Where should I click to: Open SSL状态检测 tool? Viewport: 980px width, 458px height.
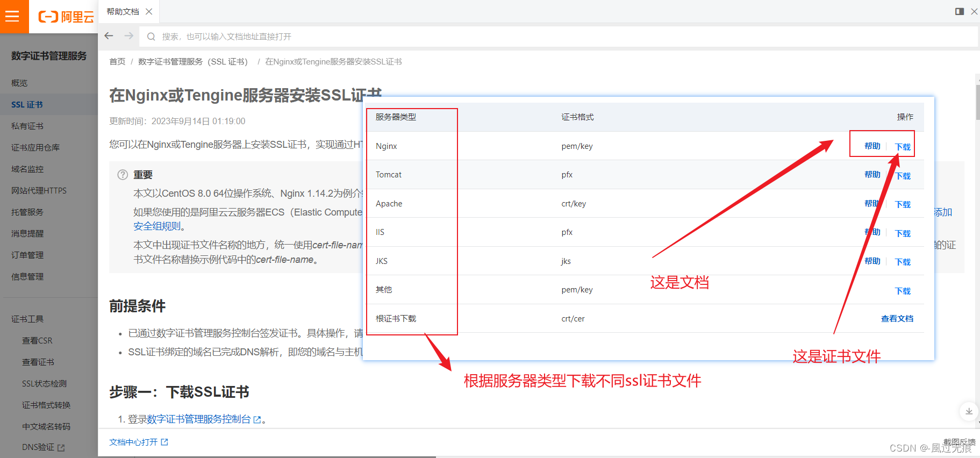pyautogui.click(x=44, y=383)
